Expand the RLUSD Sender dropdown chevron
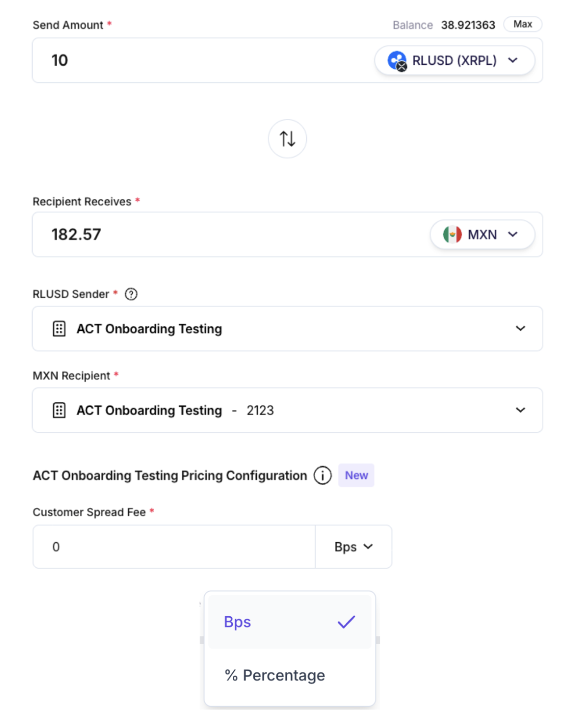The image size is (581, 728). pos(520,328)
